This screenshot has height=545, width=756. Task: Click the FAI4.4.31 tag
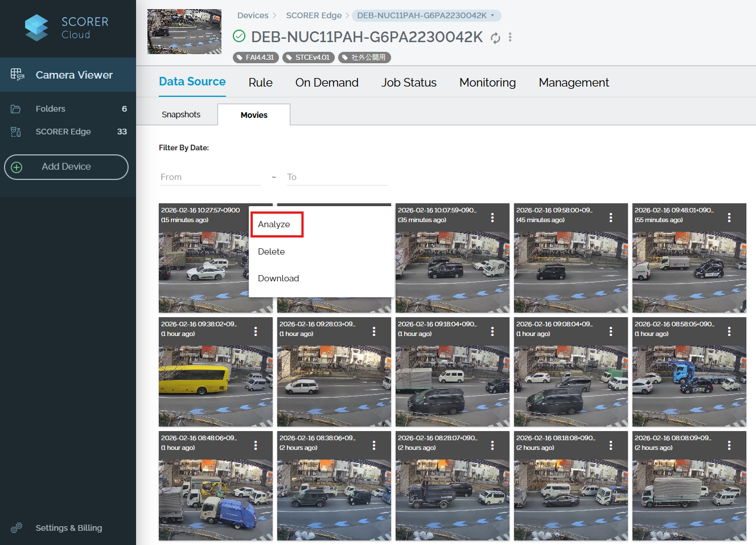255,58
